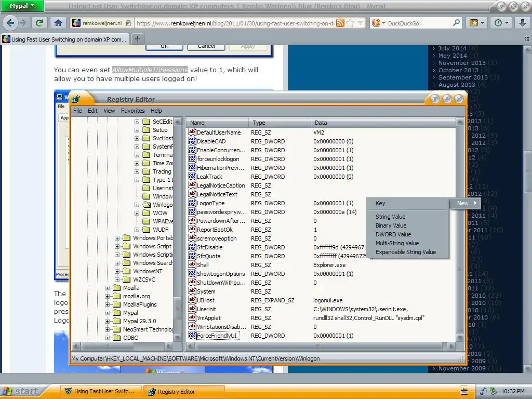Bookmark this page with the star icon

(x=351, y=23)
